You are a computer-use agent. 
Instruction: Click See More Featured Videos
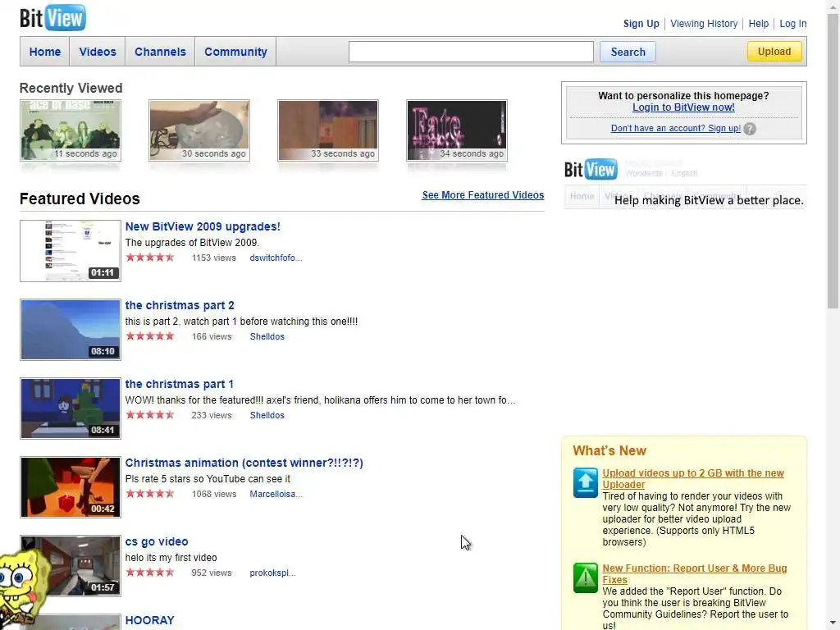click(x=482, y=195)
